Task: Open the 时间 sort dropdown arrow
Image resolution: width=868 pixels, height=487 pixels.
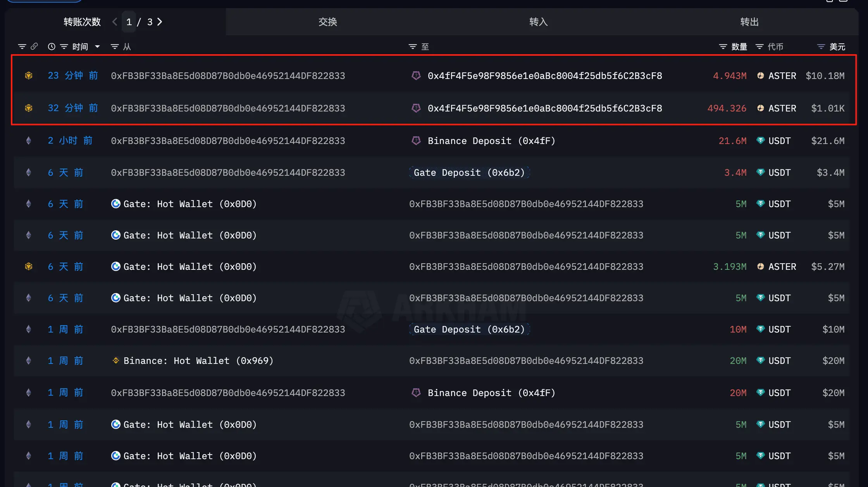Action: tap(98, 46)
